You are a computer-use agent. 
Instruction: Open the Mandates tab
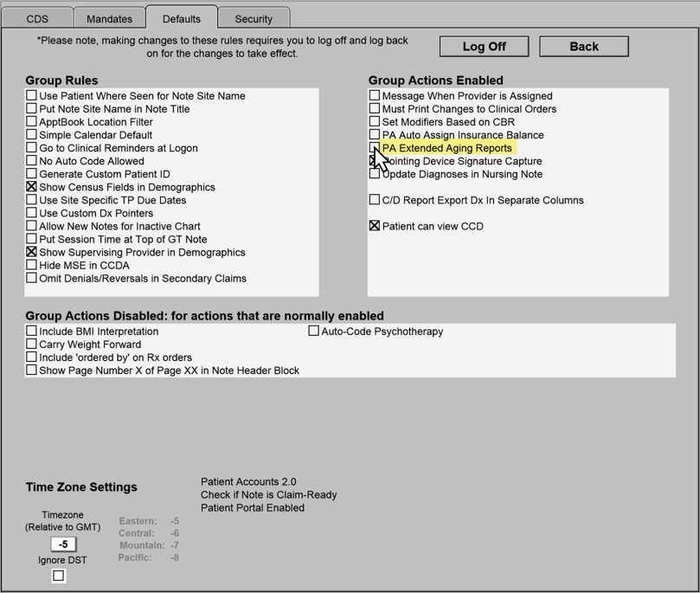[109, 18]
